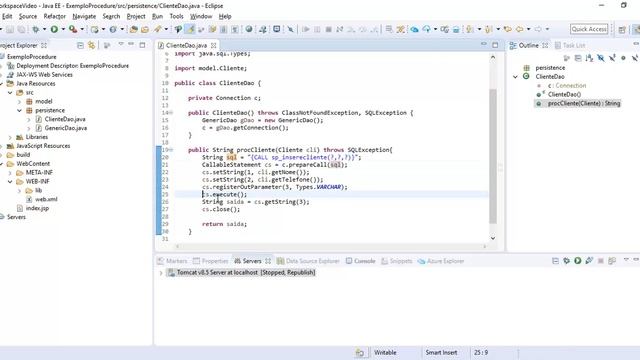Collapse All in Project Explorer
This screenshot has width=640, height=360.
[80, 45]
